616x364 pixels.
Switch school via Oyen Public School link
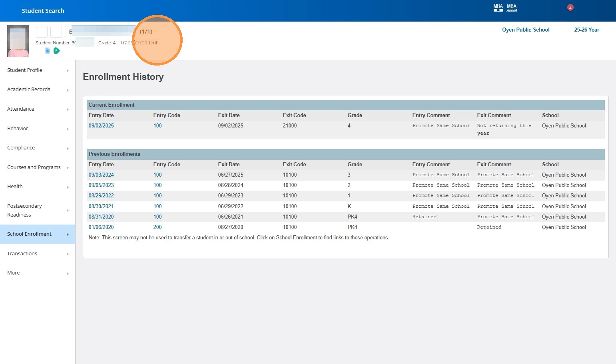click(526, 30)
